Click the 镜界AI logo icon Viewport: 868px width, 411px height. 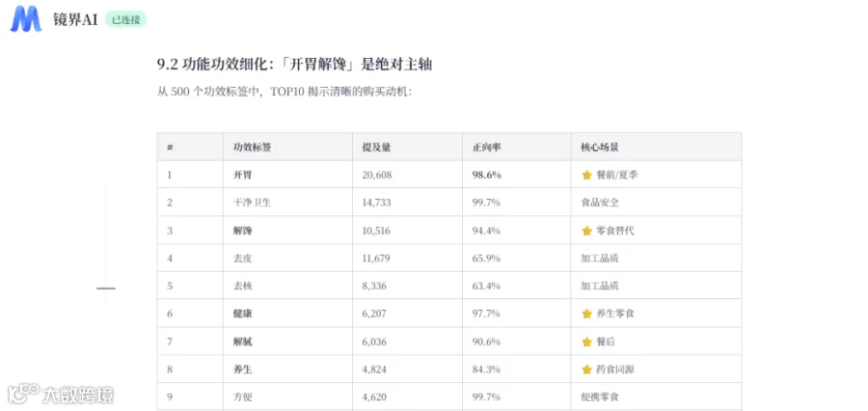point(26,19)
